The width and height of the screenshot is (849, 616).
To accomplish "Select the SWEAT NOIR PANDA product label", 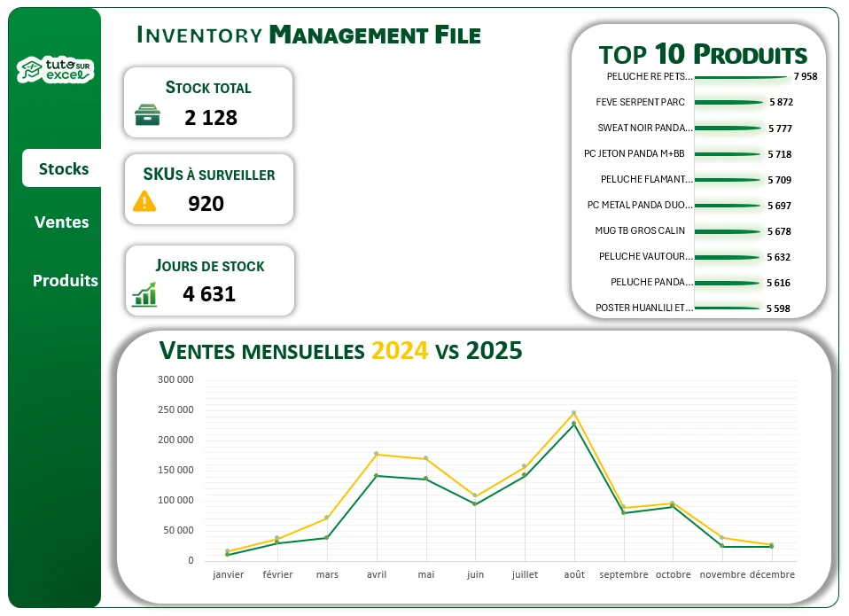I will (645, 128).
